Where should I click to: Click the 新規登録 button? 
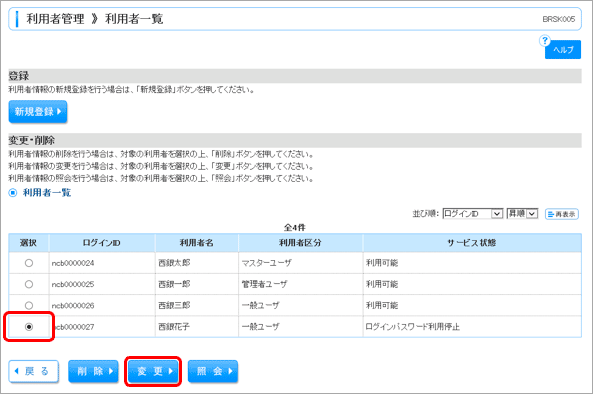click(38, 112)
